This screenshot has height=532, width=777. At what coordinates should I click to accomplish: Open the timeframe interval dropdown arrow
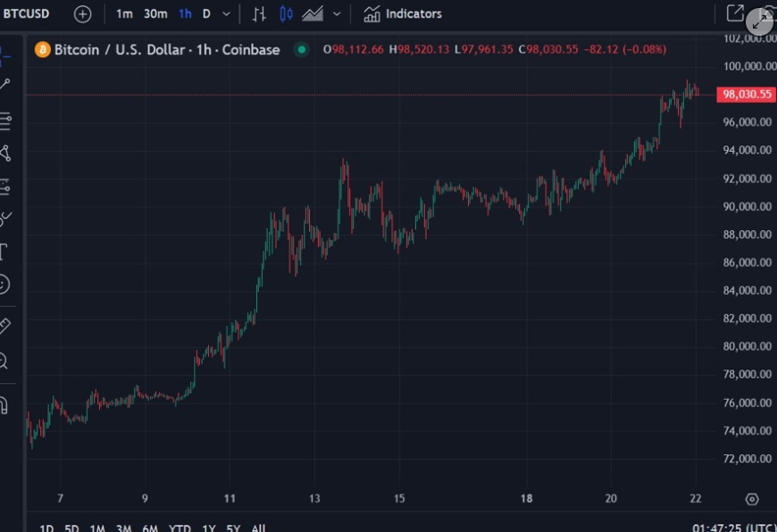click(x=226, y=14)
